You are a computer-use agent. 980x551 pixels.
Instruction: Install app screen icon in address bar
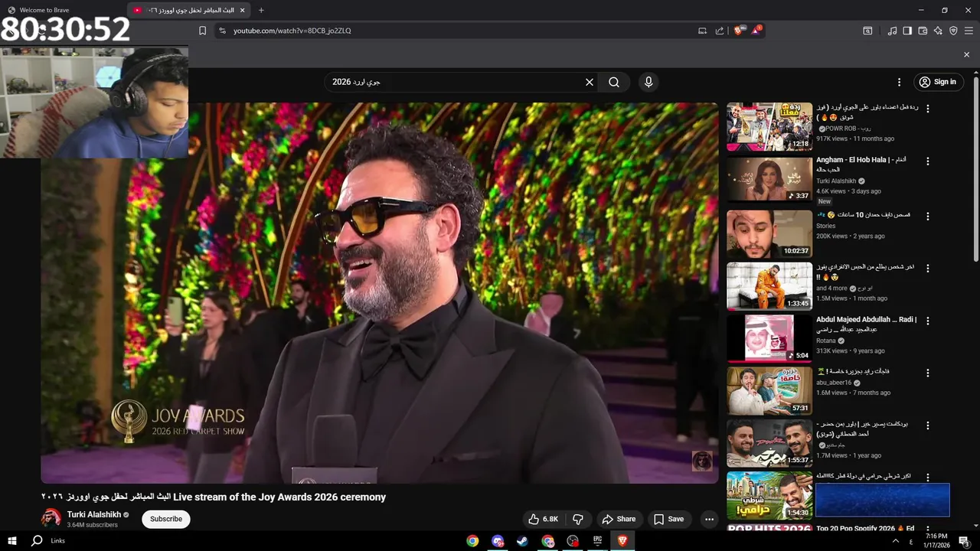pyautogui.click(x=702, y=31)
